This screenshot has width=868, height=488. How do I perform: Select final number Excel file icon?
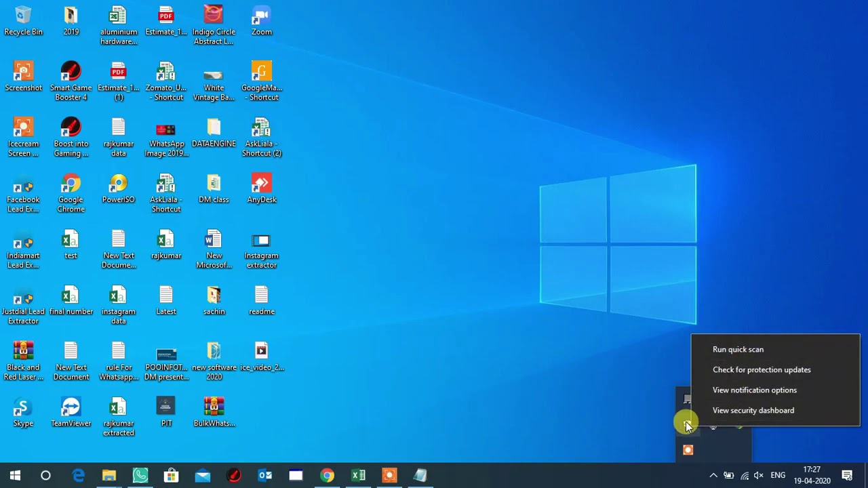[x=71, y=301]
